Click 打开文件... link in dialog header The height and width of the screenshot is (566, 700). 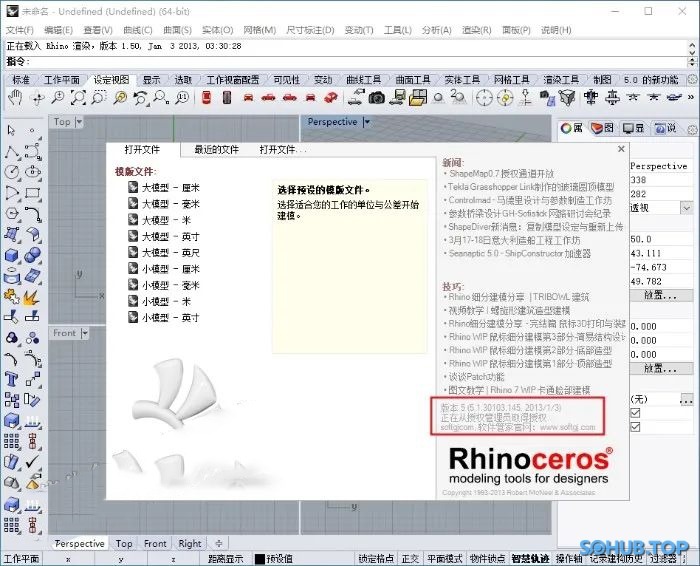283,150
